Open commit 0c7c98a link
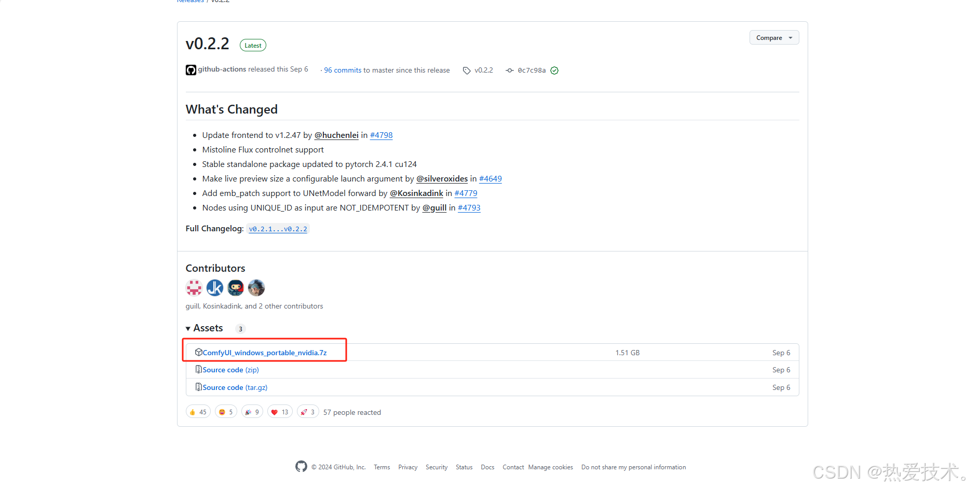980x489 pixels. click(532, 71)
